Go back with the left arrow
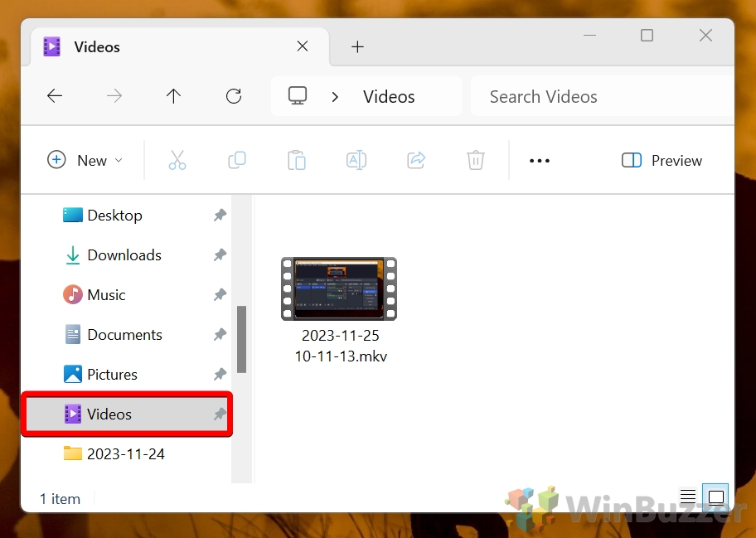Screen dimensions: 756x538 [55, 96]
